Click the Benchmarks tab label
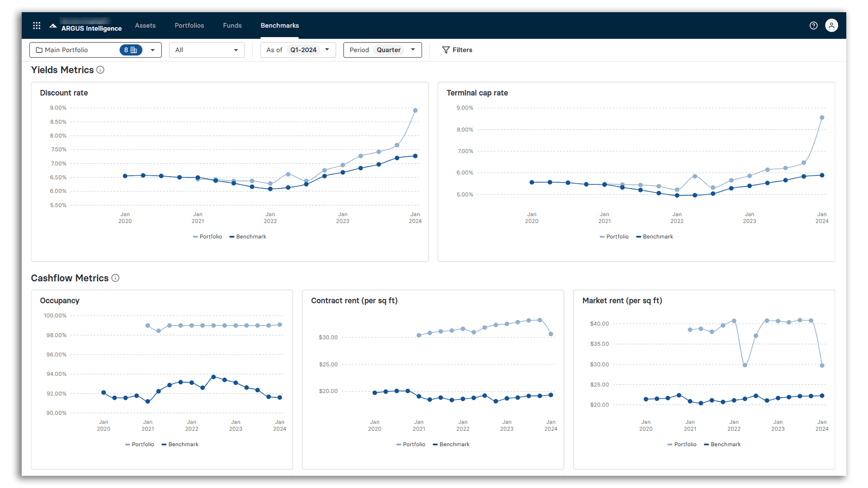 tap(279, 25)
